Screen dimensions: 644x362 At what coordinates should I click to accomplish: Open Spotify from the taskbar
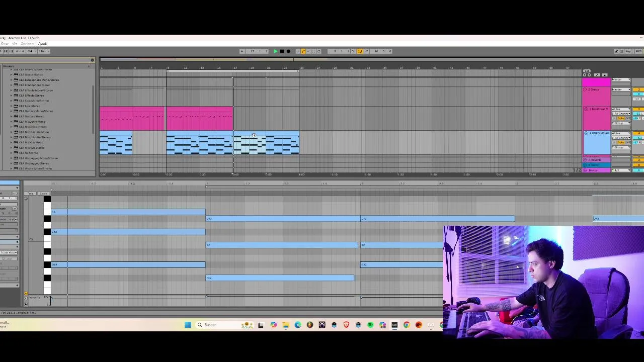click(370, 325)
